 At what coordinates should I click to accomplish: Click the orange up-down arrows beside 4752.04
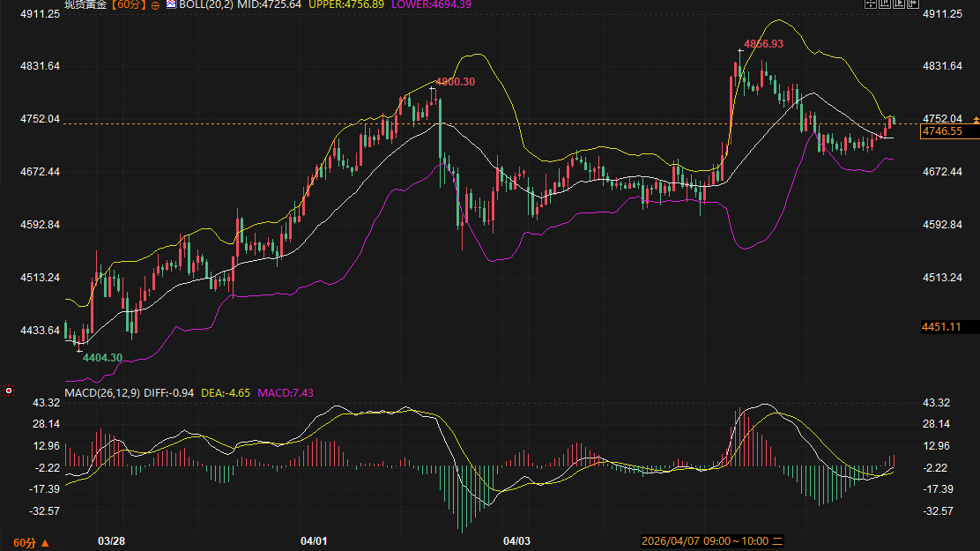point(975,118)
